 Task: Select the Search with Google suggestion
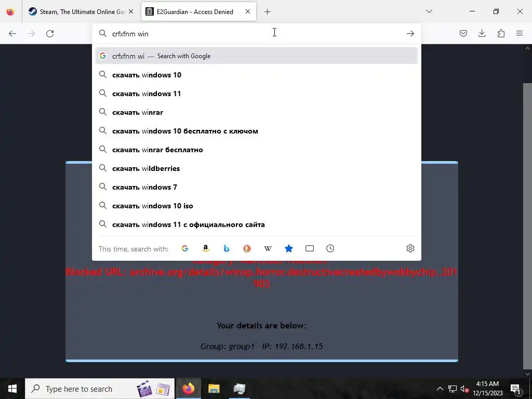pyautogui.click(x=257, y=56)
